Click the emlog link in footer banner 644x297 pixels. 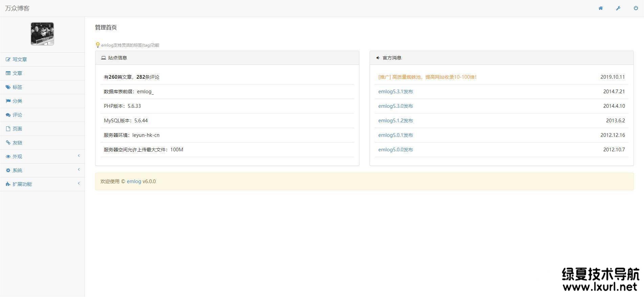click(x=134, y=181)
